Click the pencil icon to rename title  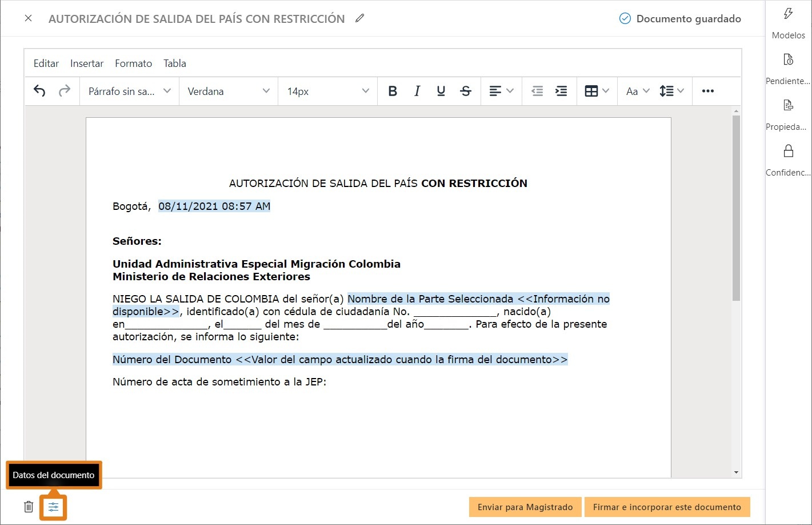(359, 18)
